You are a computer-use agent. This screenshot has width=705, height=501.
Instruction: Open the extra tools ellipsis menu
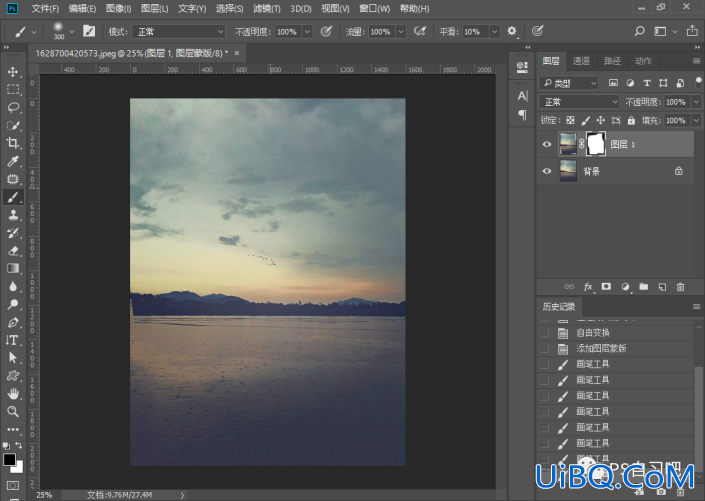coord(13,429)
